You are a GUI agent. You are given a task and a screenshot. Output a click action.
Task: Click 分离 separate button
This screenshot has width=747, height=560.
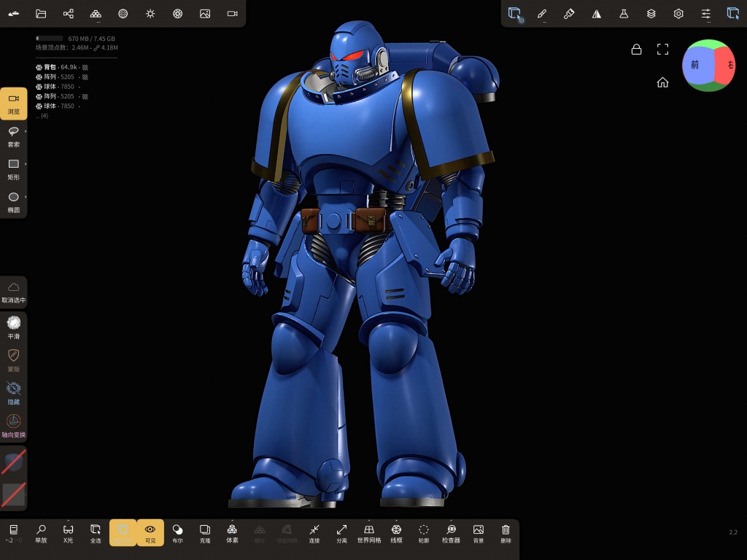coord(341,533)
